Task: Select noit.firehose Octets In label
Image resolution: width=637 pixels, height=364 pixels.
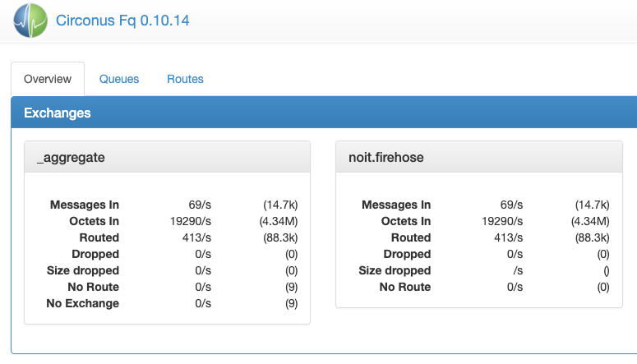Action: [x=406, y=221]
